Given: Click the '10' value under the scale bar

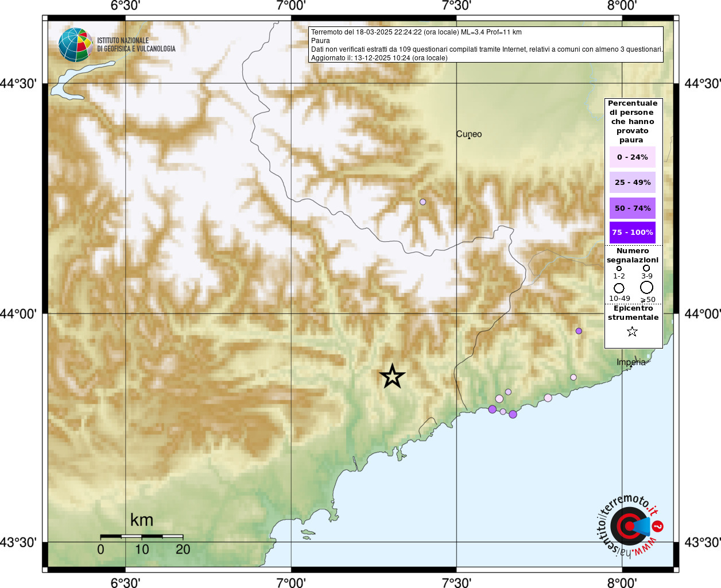Looking at the screenshot, I should pos(142,550).
